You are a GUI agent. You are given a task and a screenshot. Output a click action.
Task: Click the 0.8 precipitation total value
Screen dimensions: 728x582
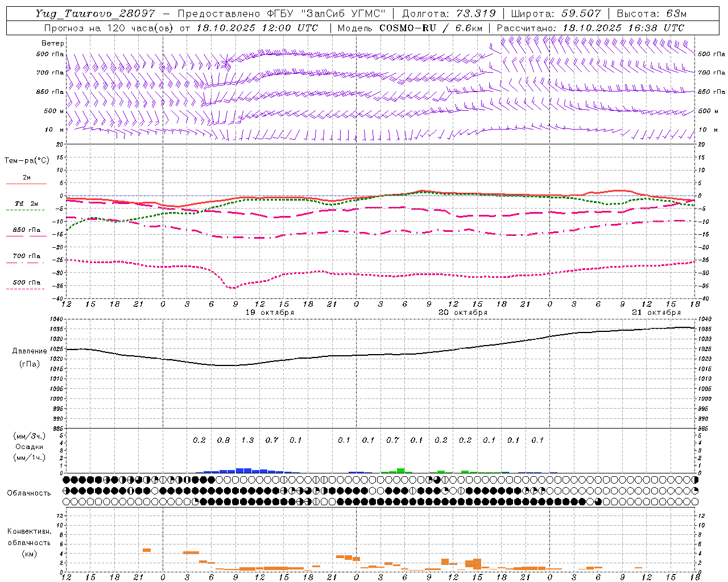(224, 440)
